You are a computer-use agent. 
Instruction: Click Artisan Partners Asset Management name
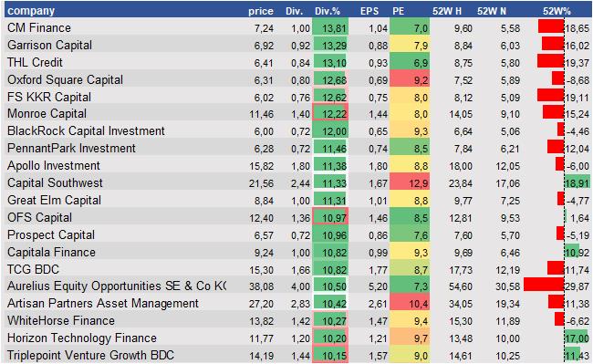coord(103,303)
